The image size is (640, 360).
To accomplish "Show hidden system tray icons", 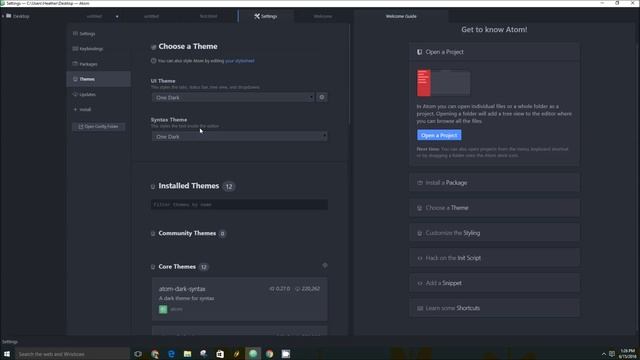I will pyautogui.click(x=604, y=354).
